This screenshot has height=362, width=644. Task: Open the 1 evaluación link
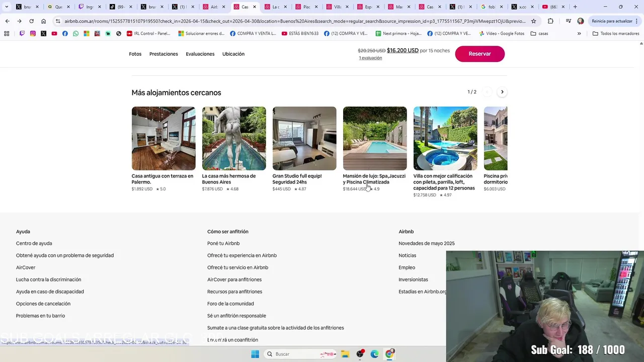370,58
